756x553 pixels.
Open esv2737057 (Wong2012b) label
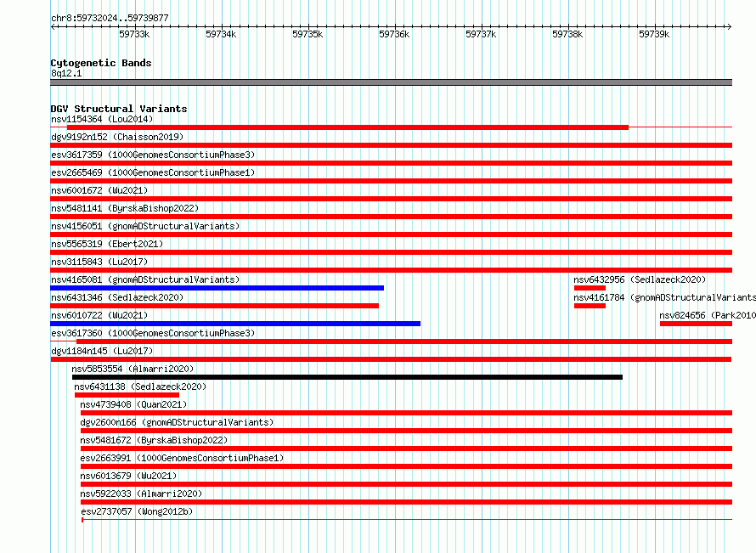coord(137,511)
